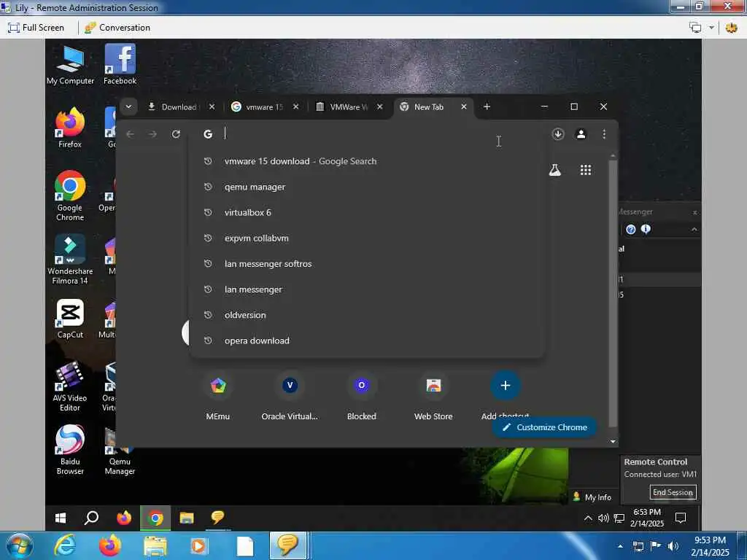Select suggestion 'lan messenger softros'
This screenshot has width=747, height=560.
click(x=367, y=264)
